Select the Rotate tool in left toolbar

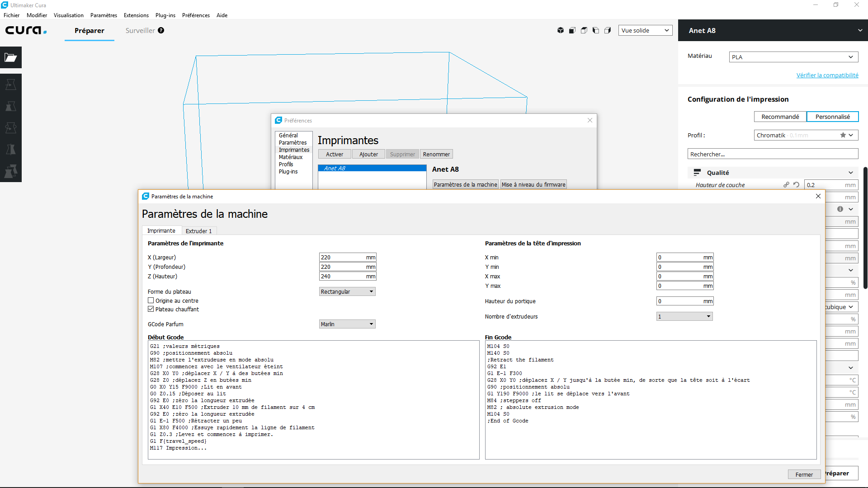(11, 128)
